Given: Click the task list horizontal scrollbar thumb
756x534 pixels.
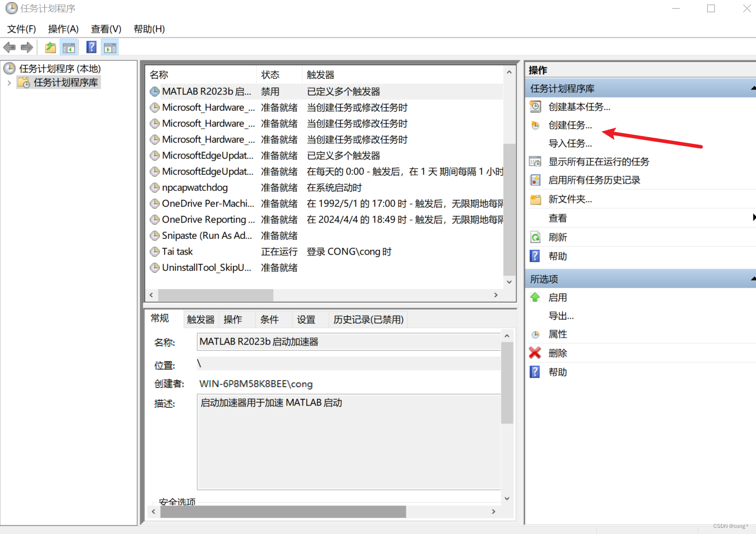Looking at the screenshot, I should [216, 295].
